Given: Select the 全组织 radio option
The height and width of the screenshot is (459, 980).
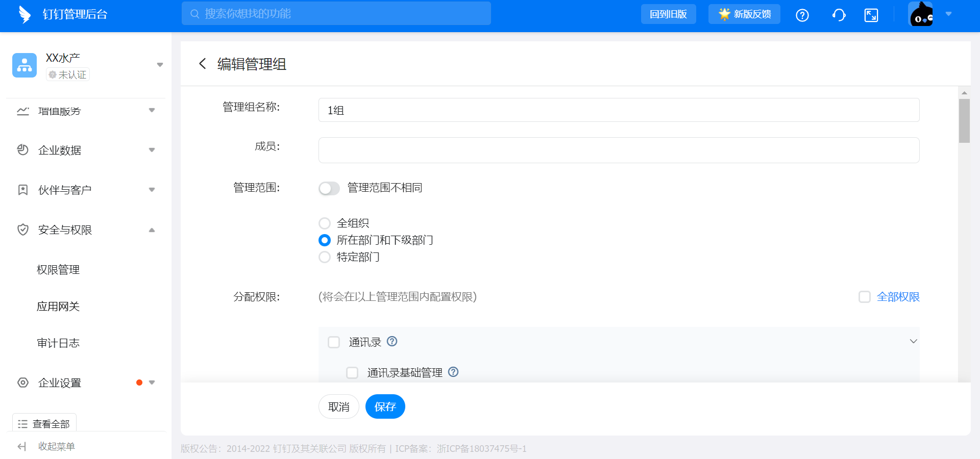Looking at the screenshot, I should click(325, 223).
